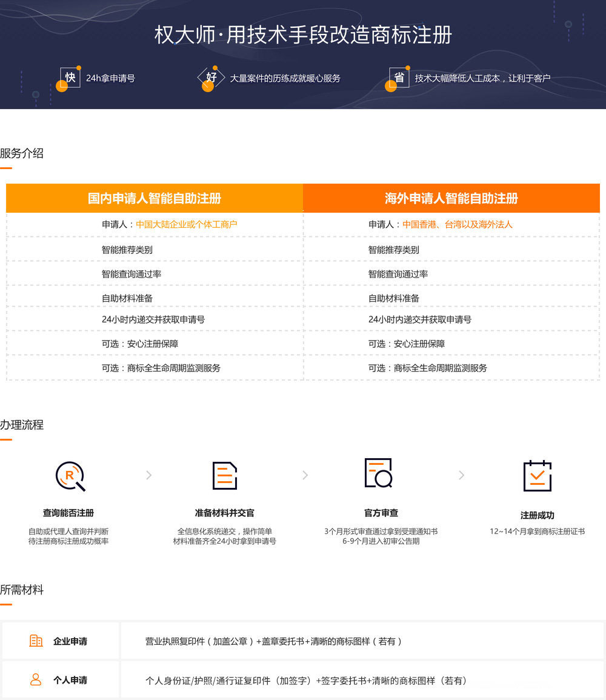Click the 企业申请 building icon

tap(36, 641)
